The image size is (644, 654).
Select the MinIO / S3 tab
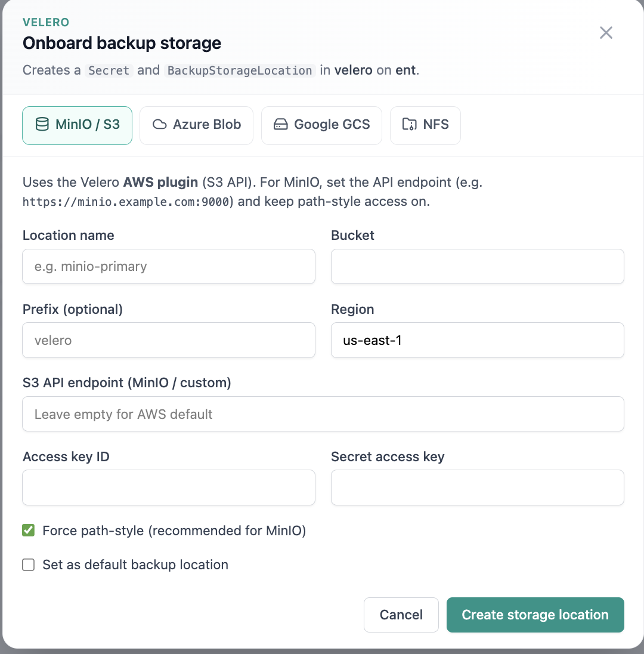[x=77, y=125]
